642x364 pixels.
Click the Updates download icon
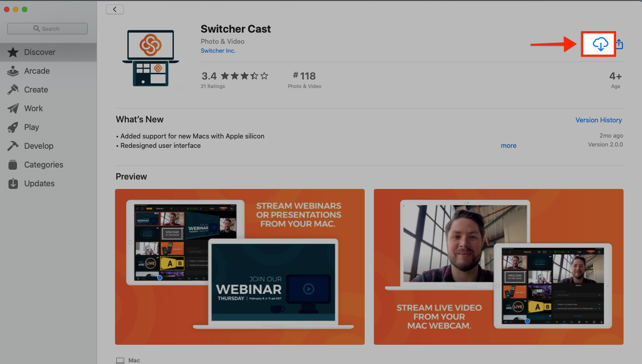coord(13,184)
